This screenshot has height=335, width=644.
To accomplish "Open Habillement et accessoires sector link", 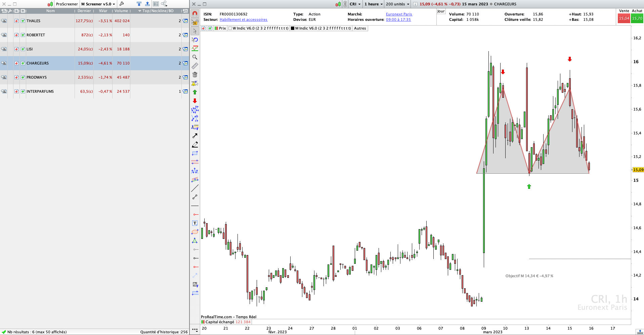I will click(x=244, y=19).
